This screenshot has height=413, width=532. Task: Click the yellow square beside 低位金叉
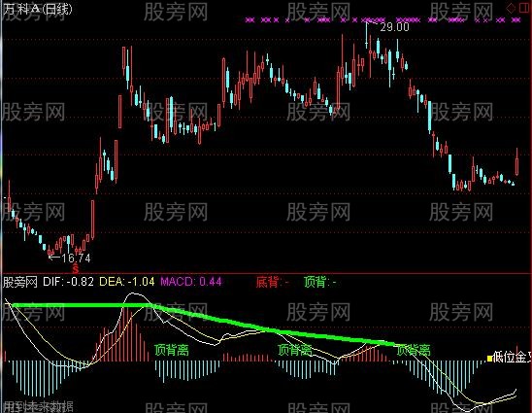(x=489, y=359)
